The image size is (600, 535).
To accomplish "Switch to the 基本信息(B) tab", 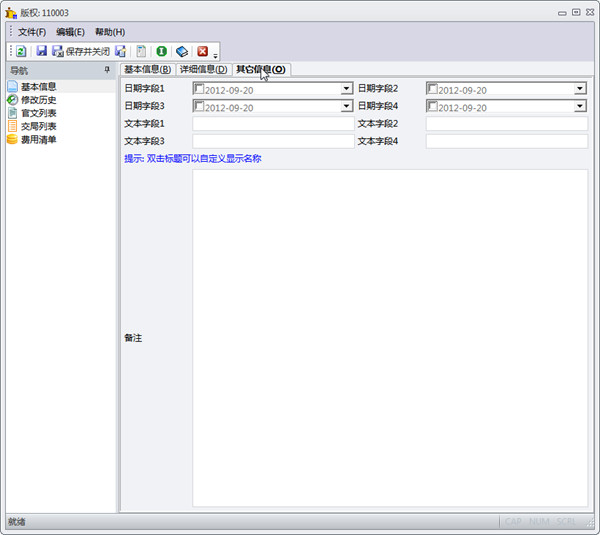I will 147,70.
